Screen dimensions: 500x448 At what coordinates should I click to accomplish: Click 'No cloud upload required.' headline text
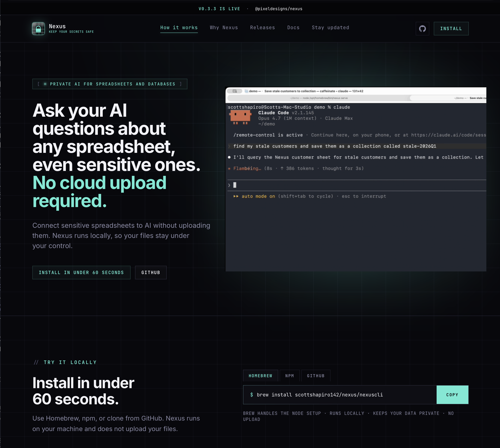99,192
